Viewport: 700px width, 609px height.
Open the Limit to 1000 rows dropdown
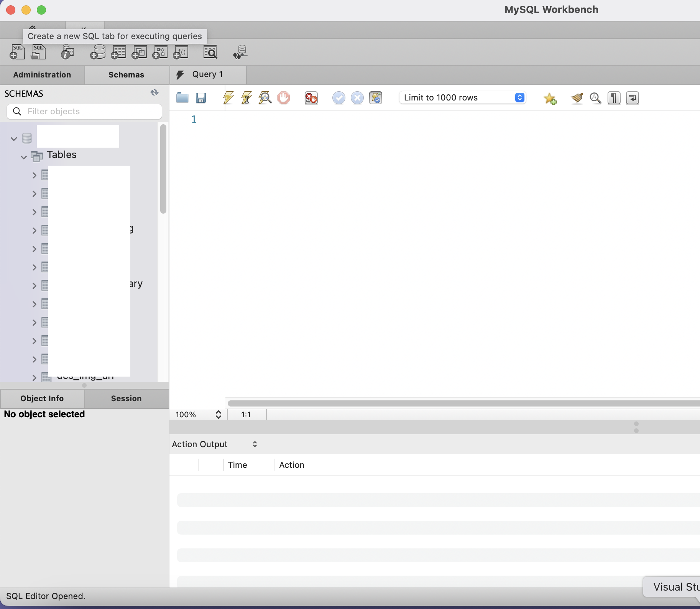[x=519, y=98]
